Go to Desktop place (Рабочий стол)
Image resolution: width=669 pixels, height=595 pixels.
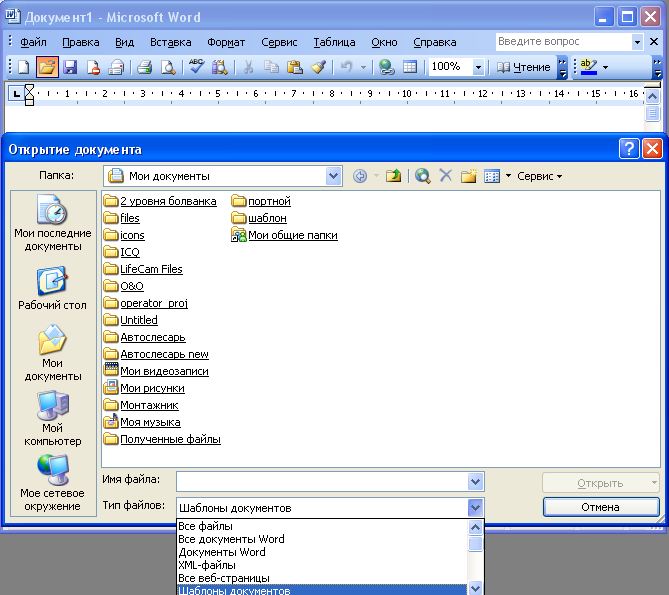(52, 288)
